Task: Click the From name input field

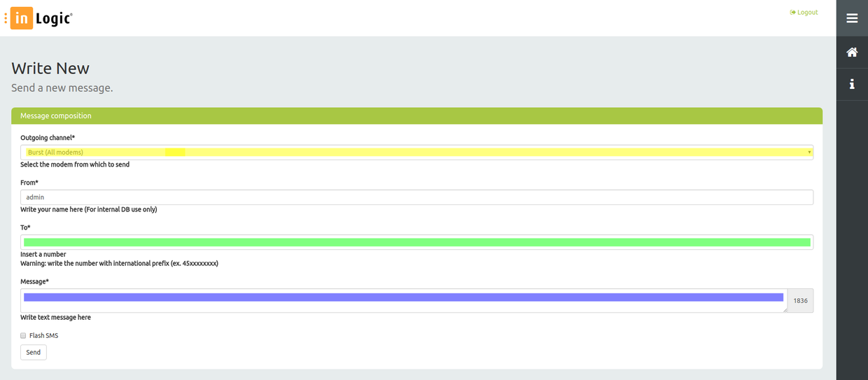Action: (x=416, y=197)
